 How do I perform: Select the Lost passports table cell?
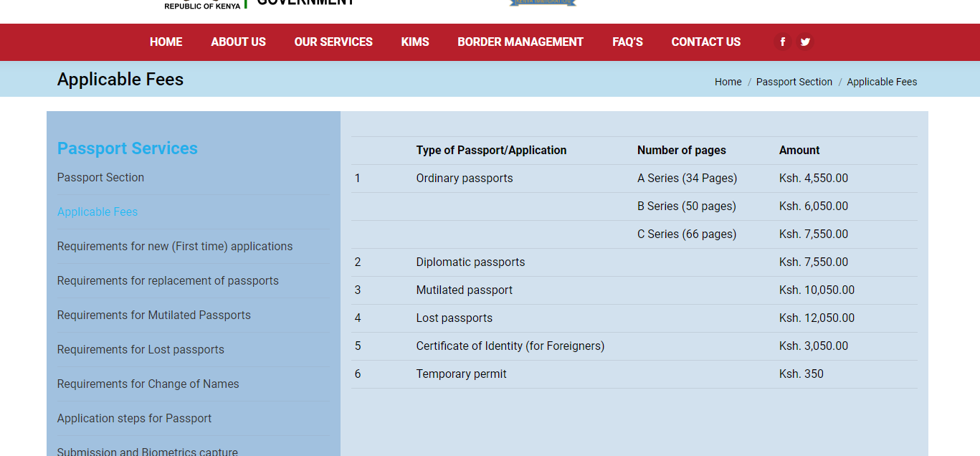coord(455,318)
